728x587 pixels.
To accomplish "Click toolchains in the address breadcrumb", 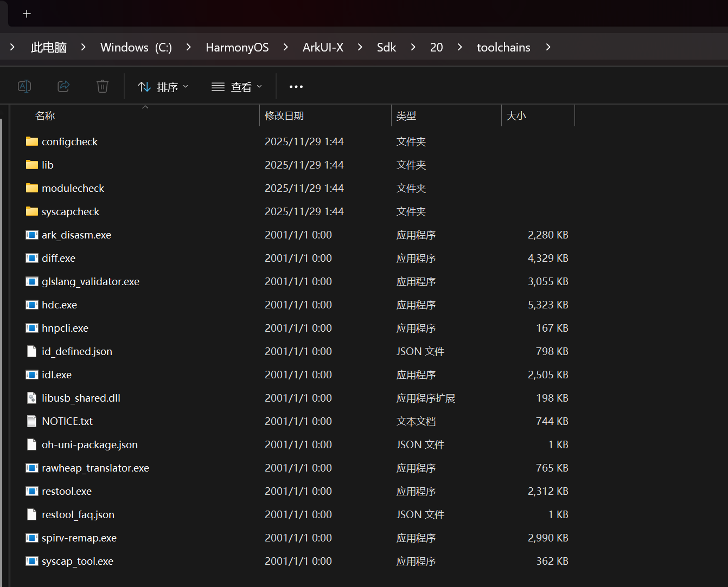I will click(x=503, y=48).
